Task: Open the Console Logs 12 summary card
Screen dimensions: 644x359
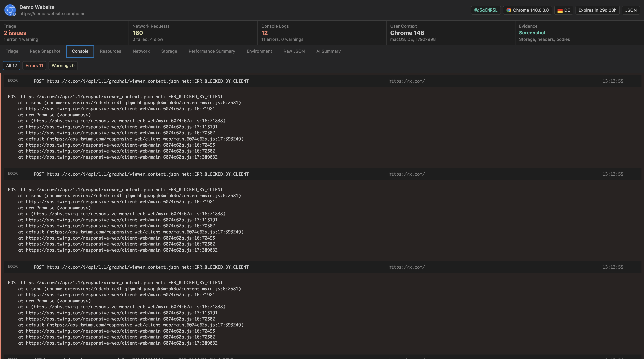Action: coord(322,33)
